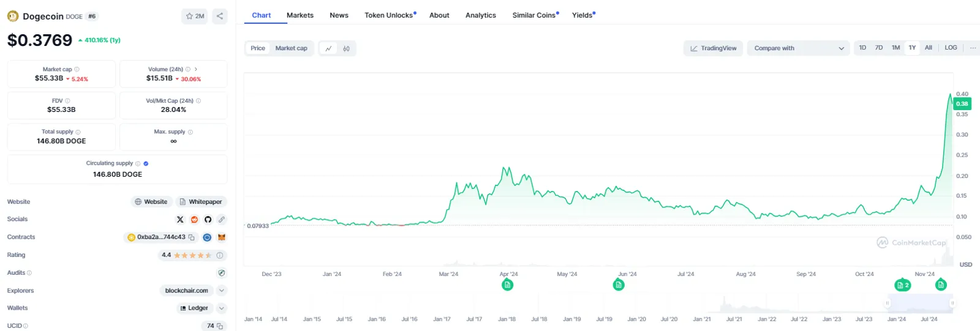The width and height of the screenshot is (980, 331).
Task: Copy UCID 74 value
Action: (x=219, y=326)
